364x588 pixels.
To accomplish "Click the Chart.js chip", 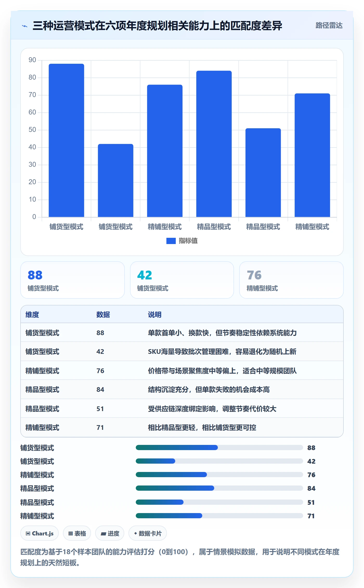I will 40,533.
